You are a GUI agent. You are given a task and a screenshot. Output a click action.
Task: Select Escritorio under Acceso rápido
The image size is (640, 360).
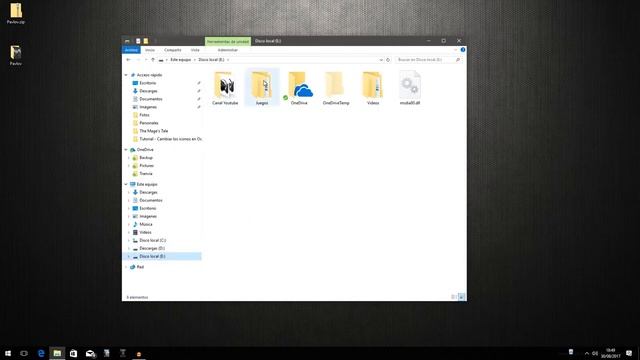pyautogui.click(x=147, y=83)
